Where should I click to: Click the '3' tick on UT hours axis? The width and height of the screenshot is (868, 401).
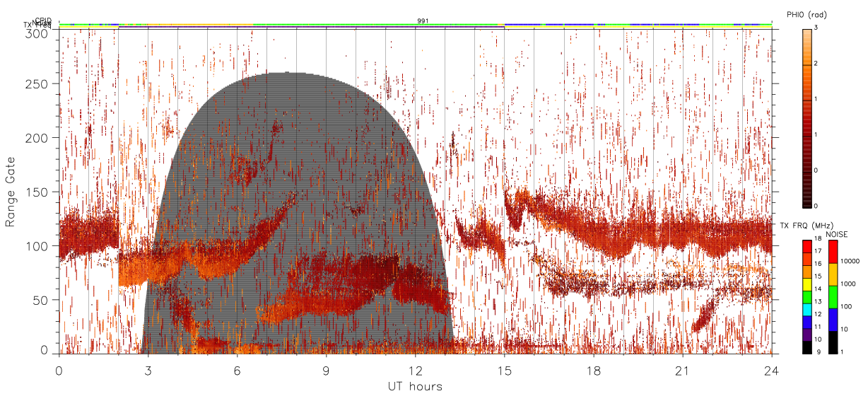coord(148,370)
